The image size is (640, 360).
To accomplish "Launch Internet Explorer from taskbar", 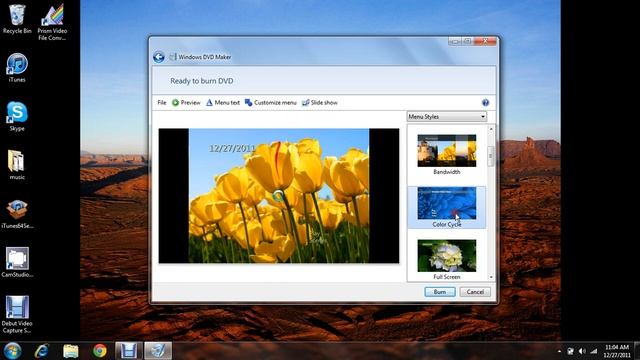I will click(42, 351).
